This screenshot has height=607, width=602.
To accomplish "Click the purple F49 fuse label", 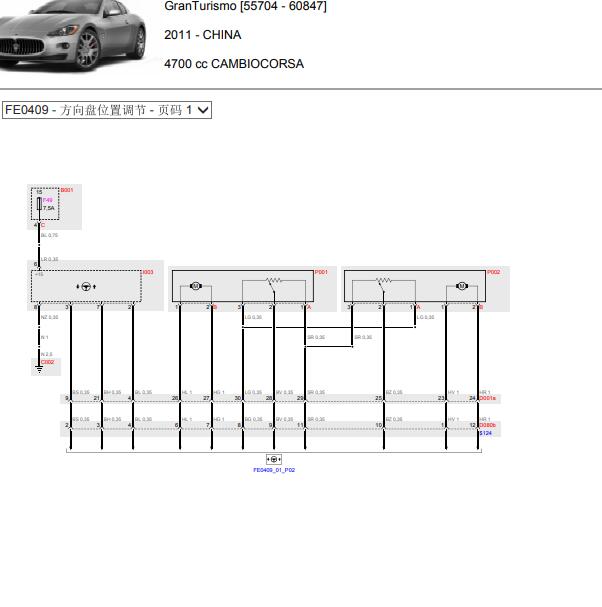I will click(48, 200).
